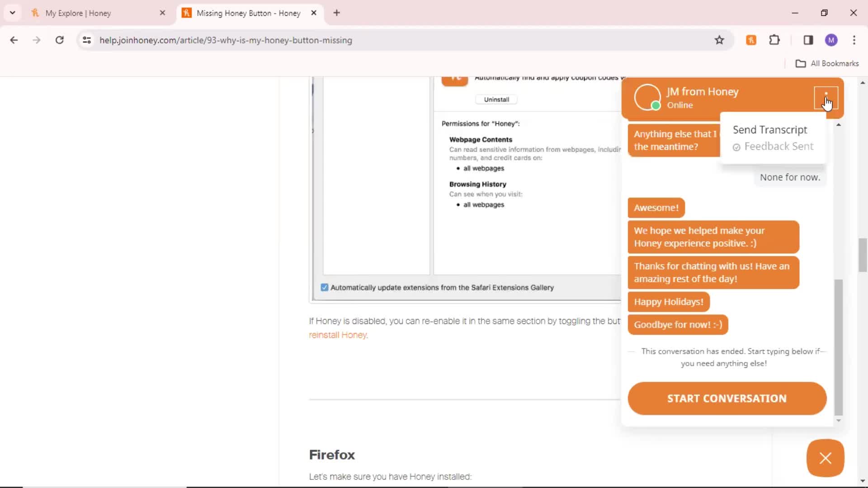Click the back navigation arrow icon
Viewport: 868px width, 488px height.
click(14, 40)
